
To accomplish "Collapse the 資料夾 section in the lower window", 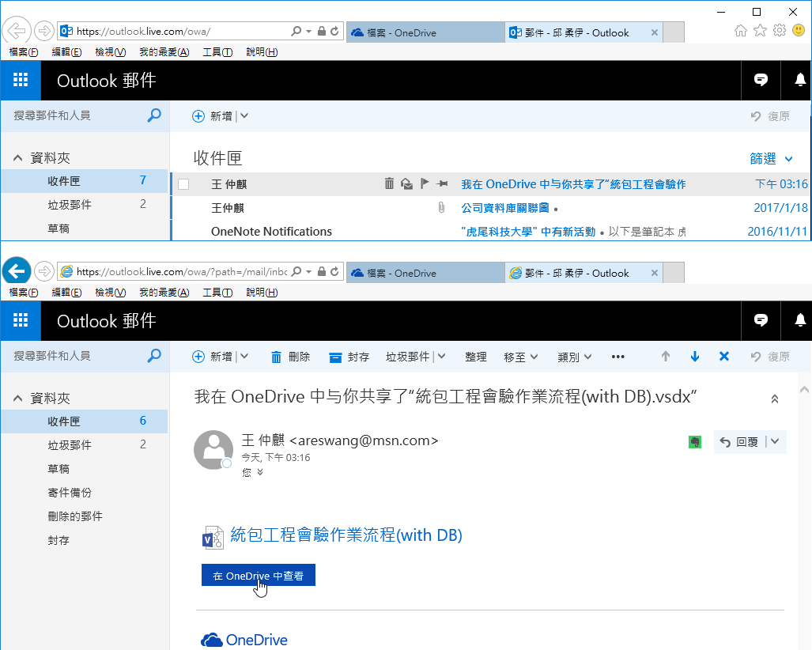I will [x=17, y=399].
